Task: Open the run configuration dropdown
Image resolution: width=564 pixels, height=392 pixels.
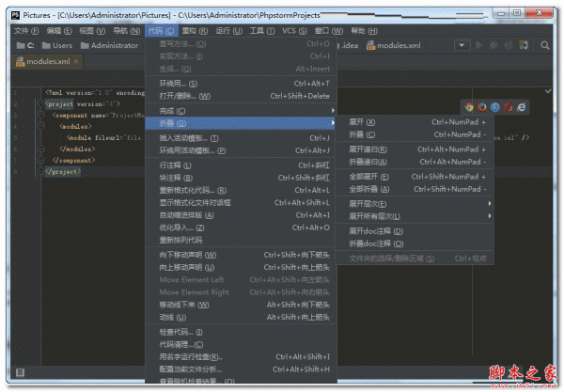Action: (x=462, y=45)
